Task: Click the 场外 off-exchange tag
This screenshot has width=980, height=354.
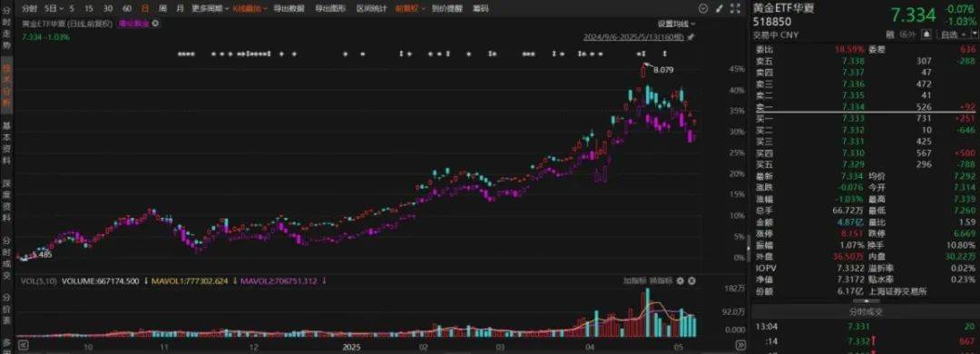Action: tap(906, 34)
